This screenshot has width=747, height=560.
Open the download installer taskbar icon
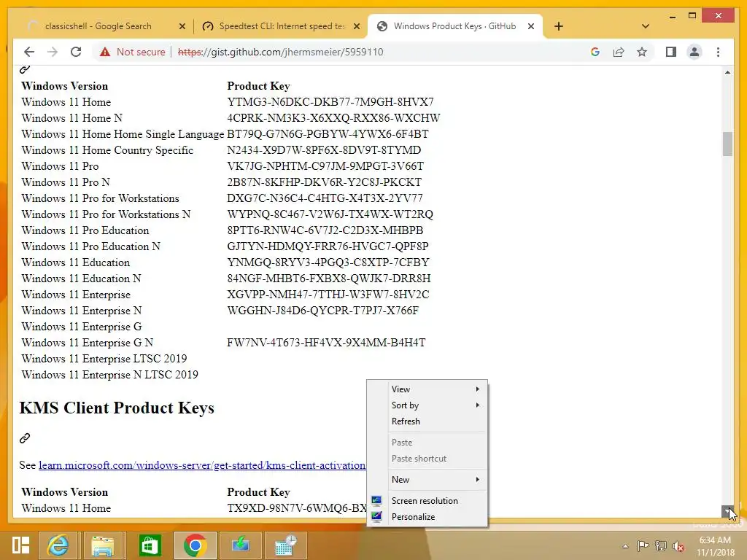tap(241, 545)
